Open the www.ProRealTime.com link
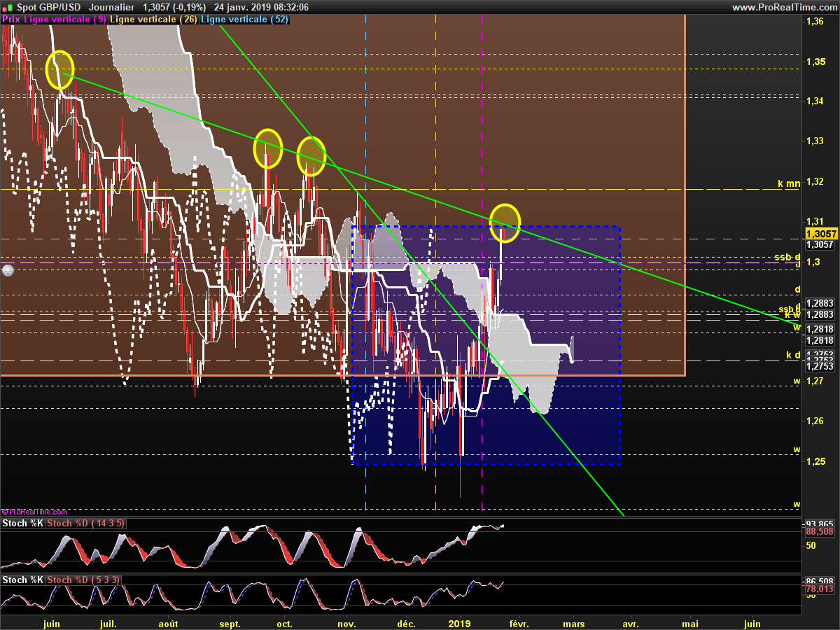This screenshot has height=630, width=840. click(784, 7)
